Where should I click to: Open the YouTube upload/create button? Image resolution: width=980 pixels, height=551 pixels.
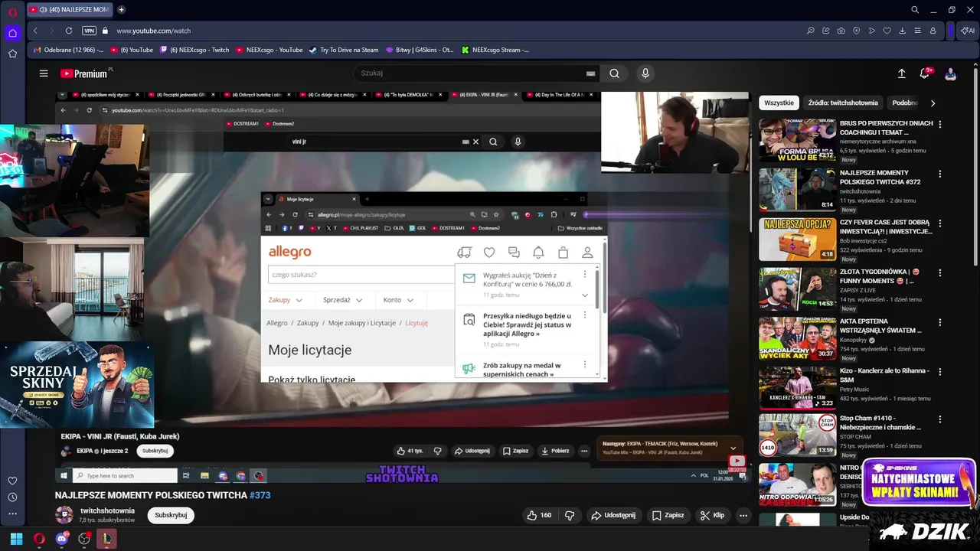click(902, 73)
